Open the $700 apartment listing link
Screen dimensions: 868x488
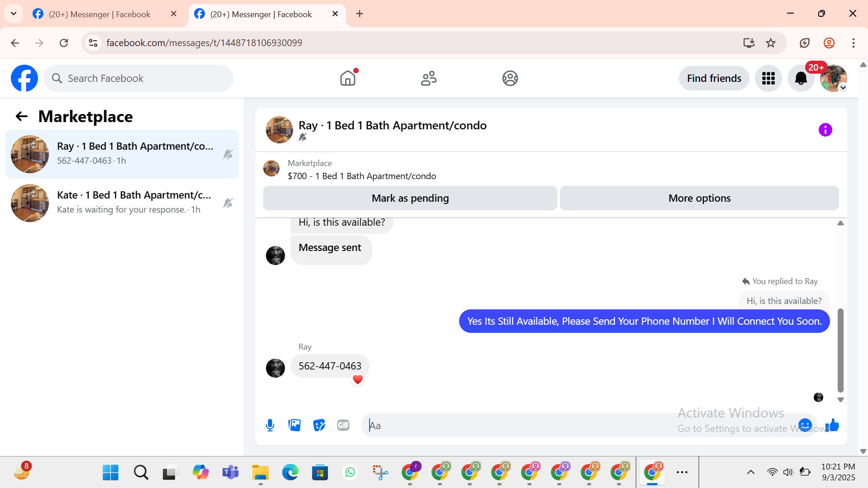click(362, 176)
